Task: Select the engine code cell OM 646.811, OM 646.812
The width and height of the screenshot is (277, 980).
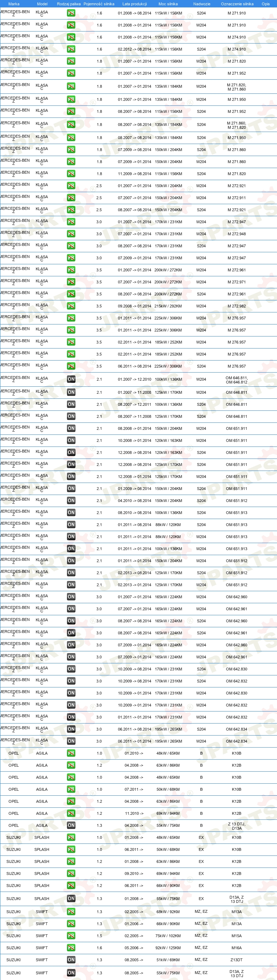Action: pyautogui.click(x=237, y=380)
